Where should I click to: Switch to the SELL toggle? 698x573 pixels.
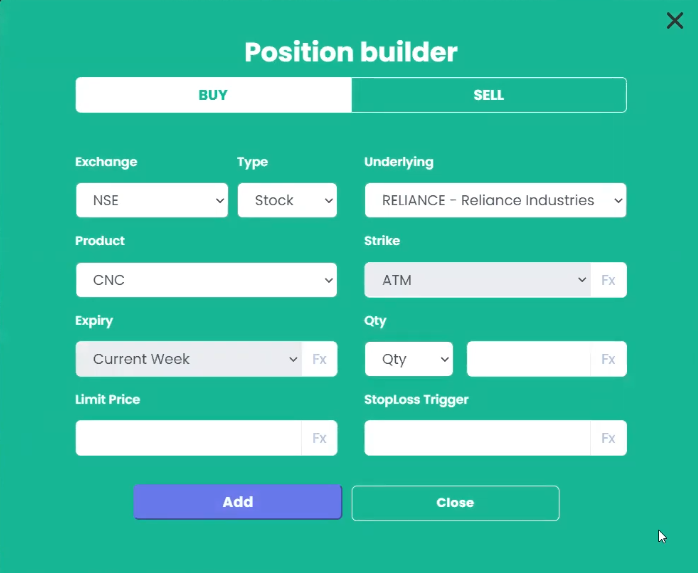(x=489, y=95)
